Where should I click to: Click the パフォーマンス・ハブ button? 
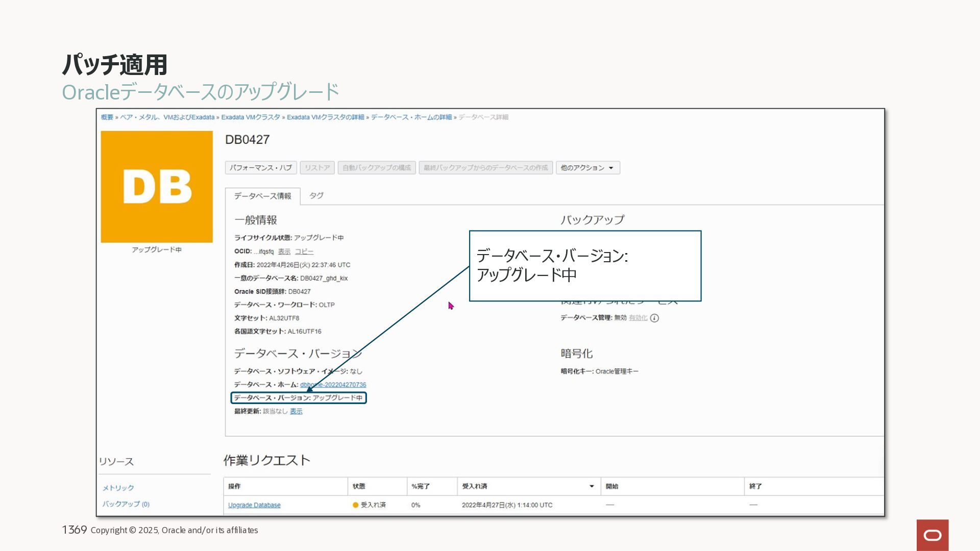(x=260, y=168)
